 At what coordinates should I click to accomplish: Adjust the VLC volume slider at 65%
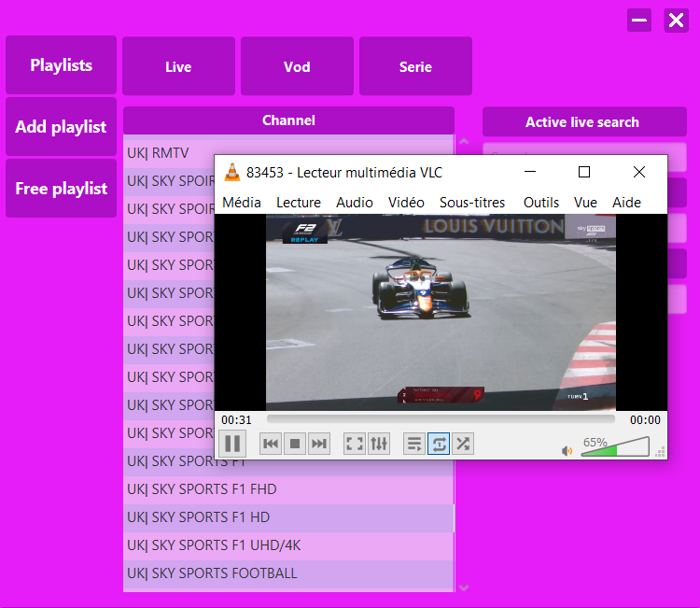pyautogui.click(x=615, y=447)
